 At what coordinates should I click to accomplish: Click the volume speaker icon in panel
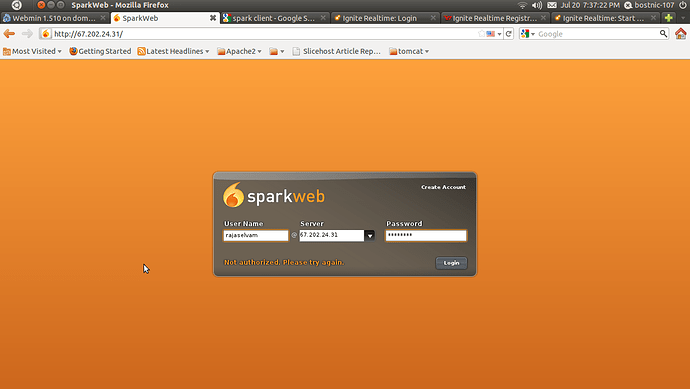(x=536, y=5)
